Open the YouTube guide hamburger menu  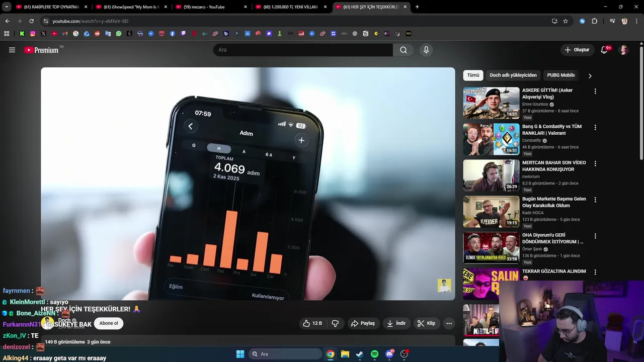point(12,50)
